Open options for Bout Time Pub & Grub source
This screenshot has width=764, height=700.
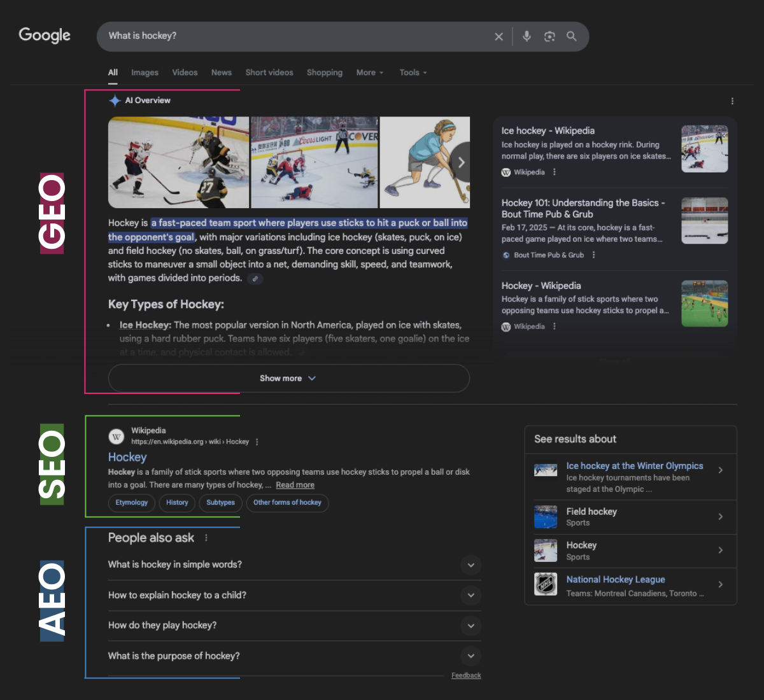[594, 255]
